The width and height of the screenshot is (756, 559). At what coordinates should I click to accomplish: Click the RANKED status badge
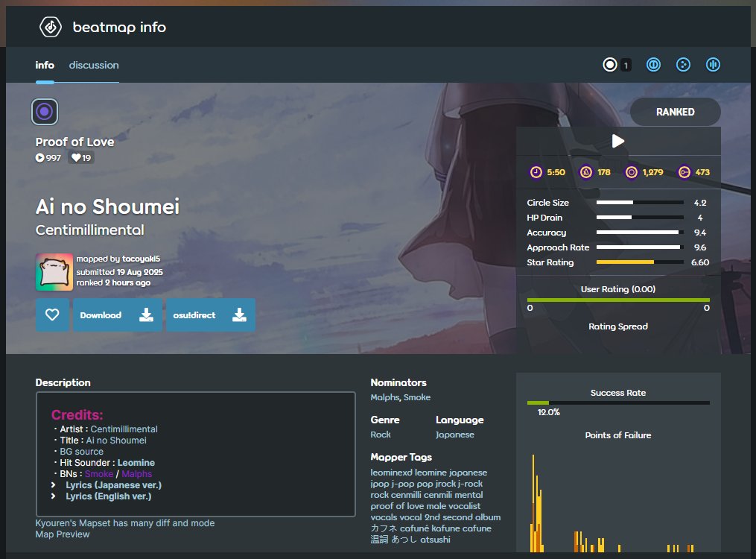click(x=675, y=112)
